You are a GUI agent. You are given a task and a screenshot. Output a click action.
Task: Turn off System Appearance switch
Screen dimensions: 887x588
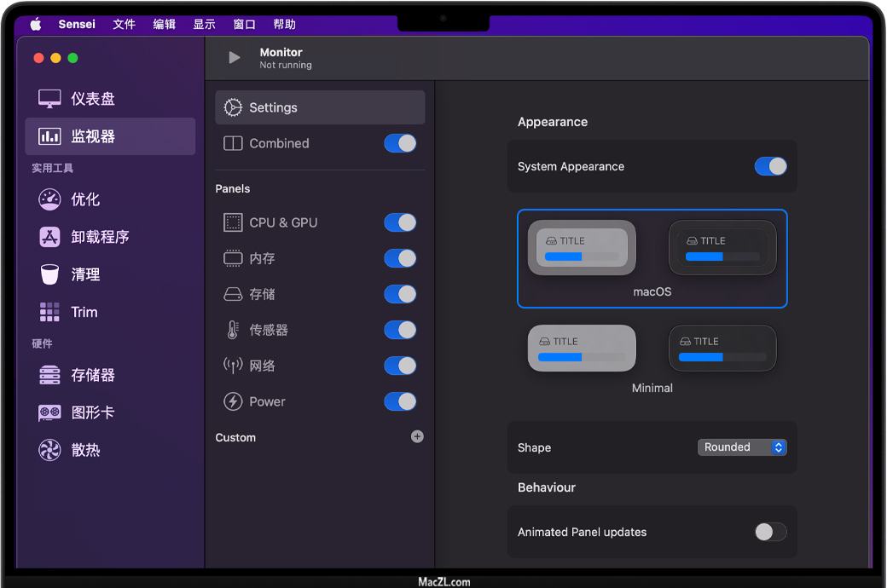(770, 166)
